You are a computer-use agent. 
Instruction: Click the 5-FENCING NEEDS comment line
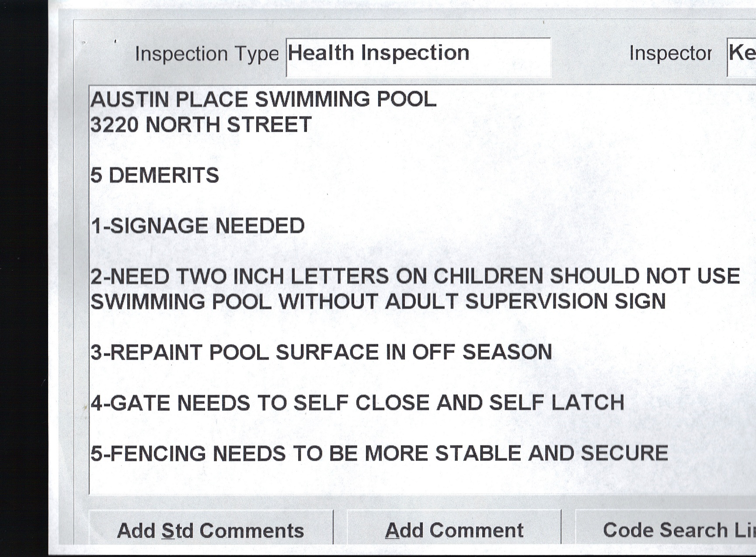(379, 453)
